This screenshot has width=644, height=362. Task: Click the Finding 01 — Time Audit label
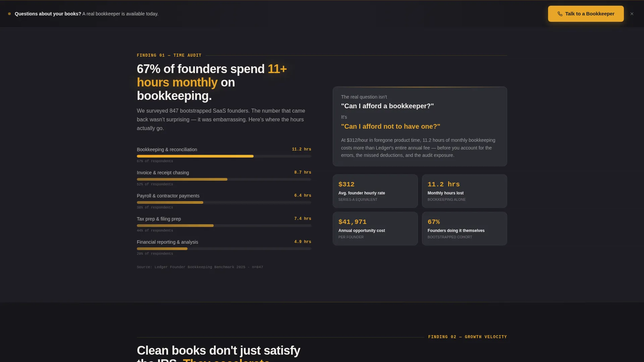tap(169, 55)
